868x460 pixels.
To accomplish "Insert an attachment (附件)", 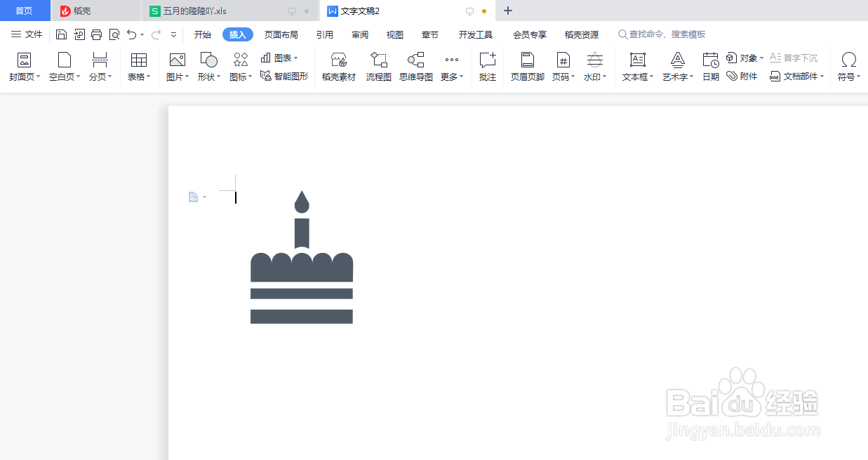I will tap(742, 76).
